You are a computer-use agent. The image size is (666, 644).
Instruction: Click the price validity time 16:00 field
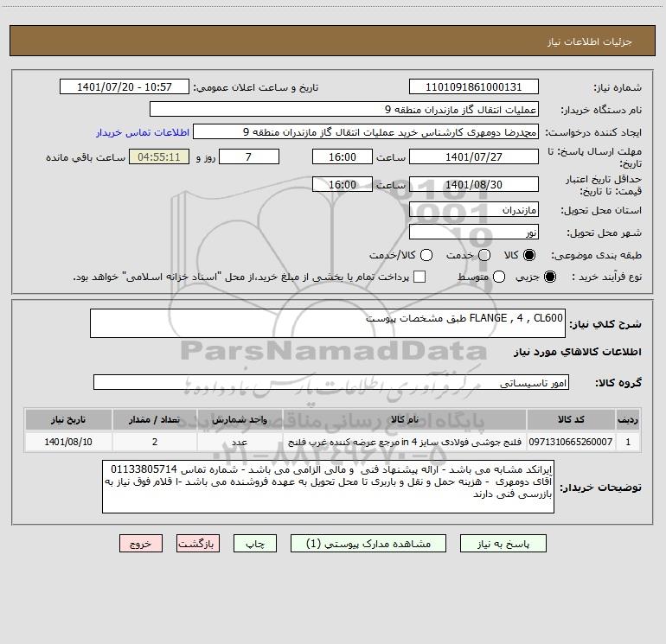tap(343, 184)
